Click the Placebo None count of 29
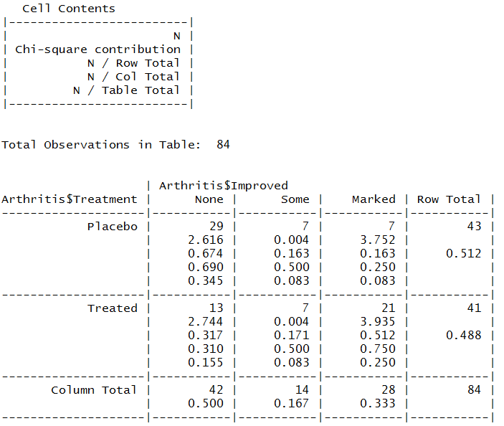504x426 pixels. tap(216, 227)
